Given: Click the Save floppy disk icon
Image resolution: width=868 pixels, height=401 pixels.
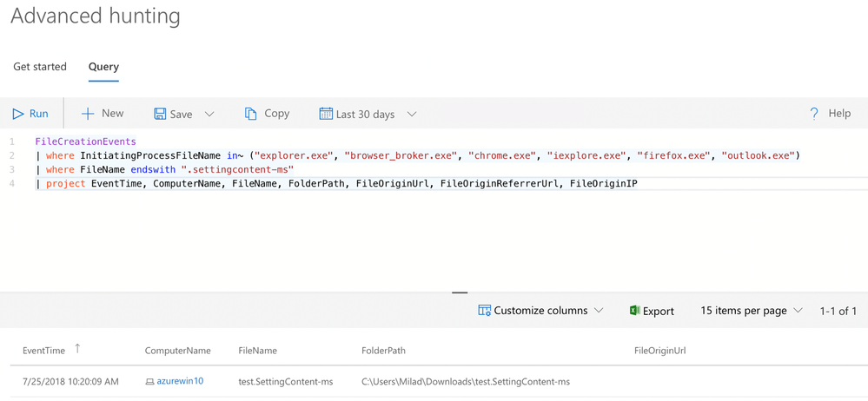Looking at the screenshot, I should pyautogui.click(x=160, y=114).
